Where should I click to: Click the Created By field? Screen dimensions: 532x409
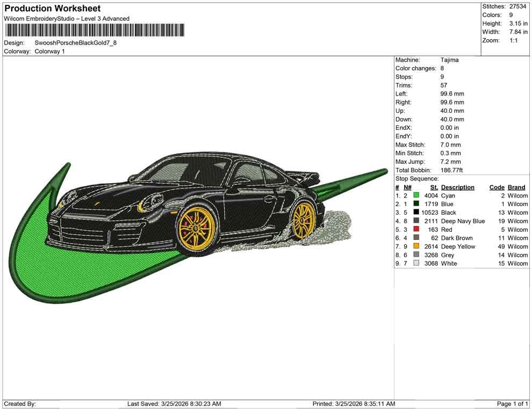[20, 403]
